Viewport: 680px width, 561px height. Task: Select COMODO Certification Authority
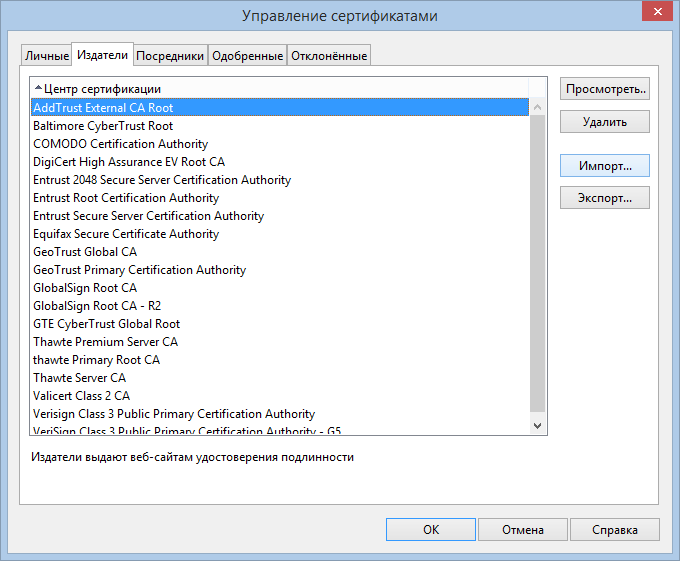[280, 144]
